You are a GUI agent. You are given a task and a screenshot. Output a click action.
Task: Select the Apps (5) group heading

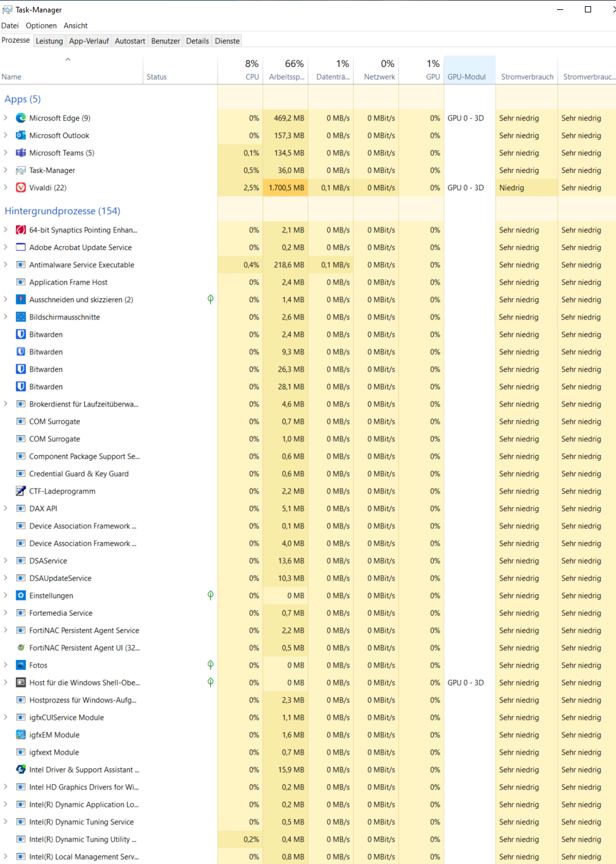point(22,99)
